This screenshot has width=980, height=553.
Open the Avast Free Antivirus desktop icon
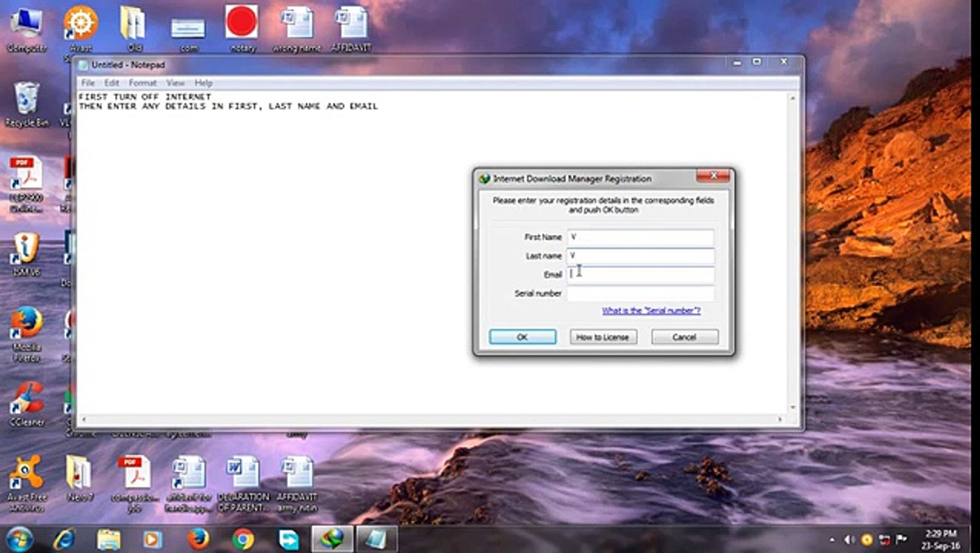click(x=27, y=483)
